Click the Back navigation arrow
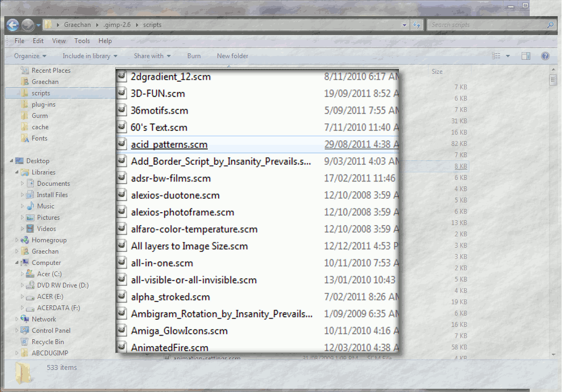 [x=12, y=25]
